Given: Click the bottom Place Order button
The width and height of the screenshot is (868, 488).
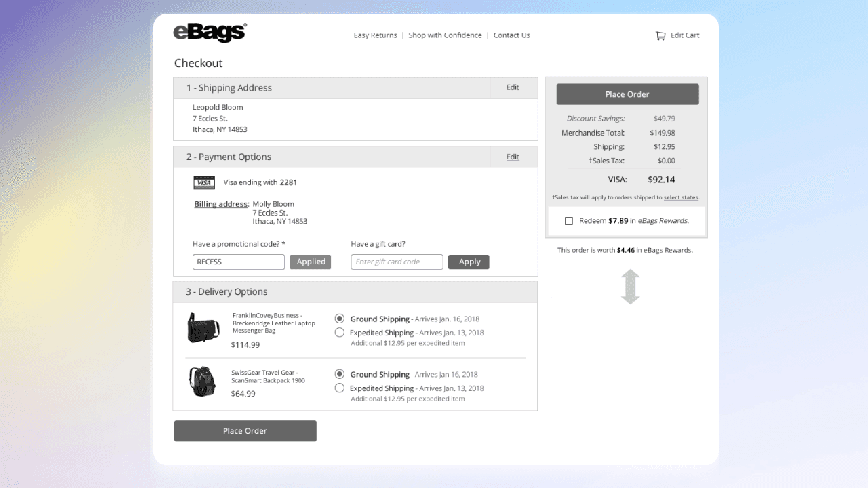Looking at the screenshot, I should (245, 431).
